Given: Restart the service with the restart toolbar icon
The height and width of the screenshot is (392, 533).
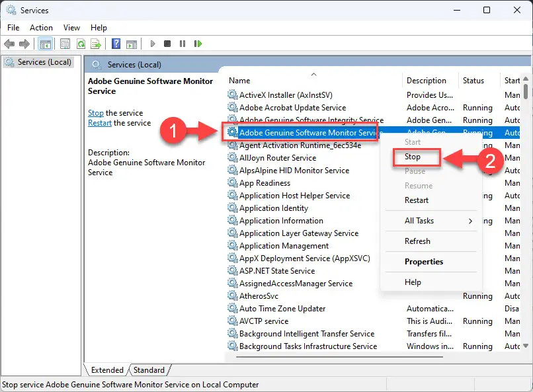Looking at the screenshot, I should point(198,44).
